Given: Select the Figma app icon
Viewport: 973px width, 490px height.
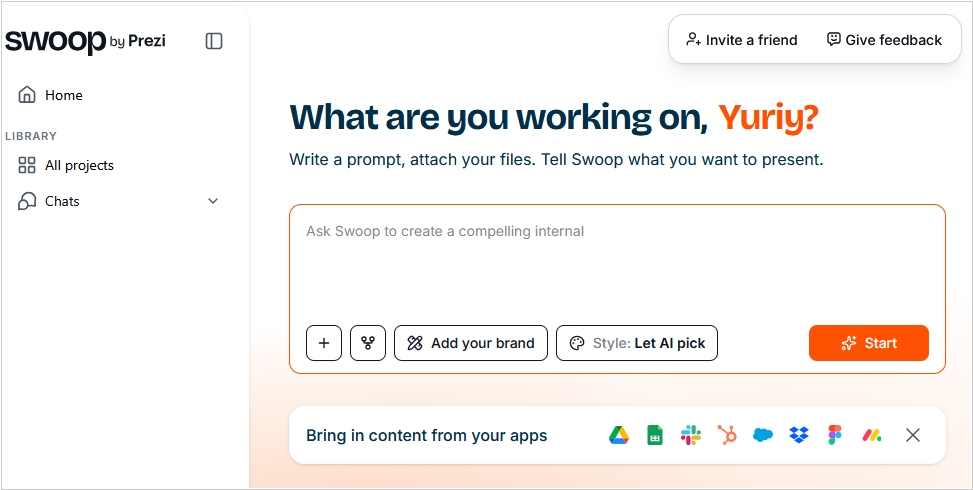Looking at the screenshot, I should [835, 435].
